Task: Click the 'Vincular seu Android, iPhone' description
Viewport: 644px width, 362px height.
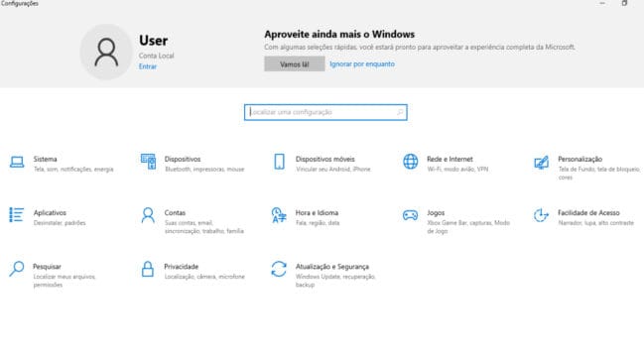Action: 333,169
